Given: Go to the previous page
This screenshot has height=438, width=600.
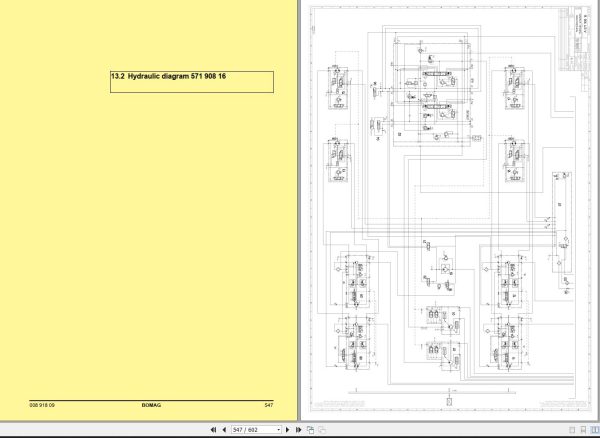Looking at the screenshot, I should [224, 430].
